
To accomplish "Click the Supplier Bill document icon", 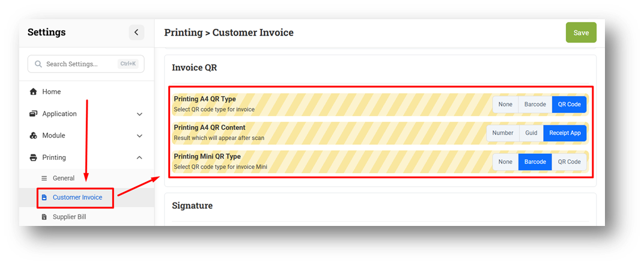I will tap(44, 217).
